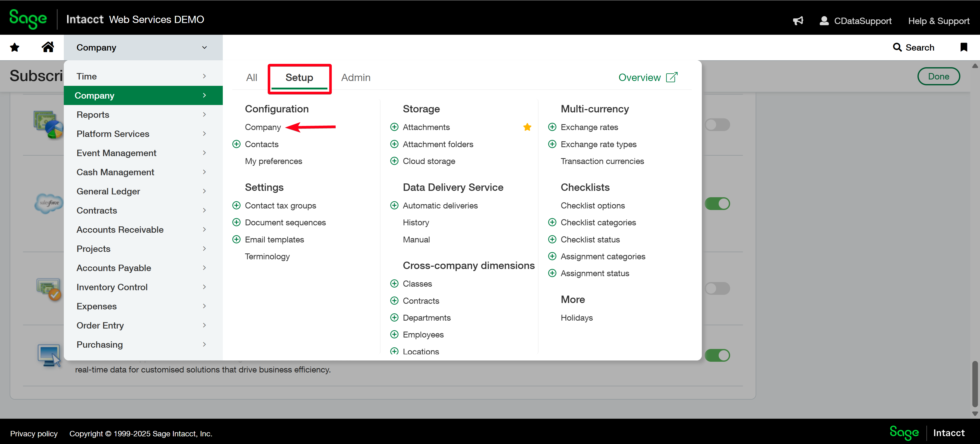Switch to the Admin tab
This screenshot has height=444, width=980.
coord(355,77)
